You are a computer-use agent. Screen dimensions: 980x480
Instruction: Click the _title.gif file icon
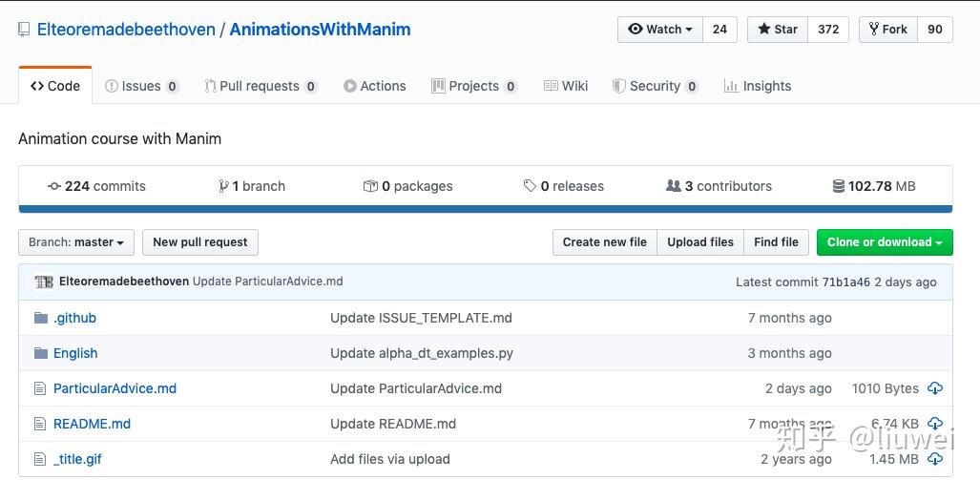(40, 459)
